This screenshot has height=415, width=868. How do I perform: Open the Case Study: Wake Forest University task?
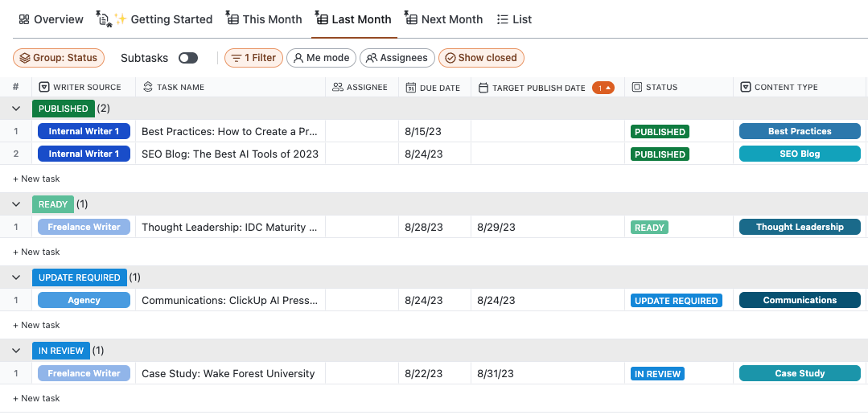tap(228, 373)
